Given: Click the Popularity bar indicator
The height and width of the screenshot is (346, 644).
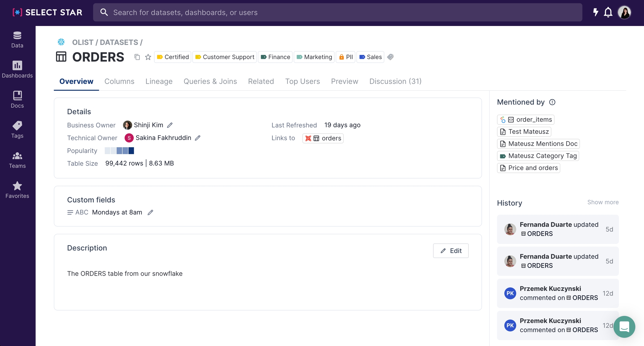Looking at the screenshot, I should click(119, 151).
